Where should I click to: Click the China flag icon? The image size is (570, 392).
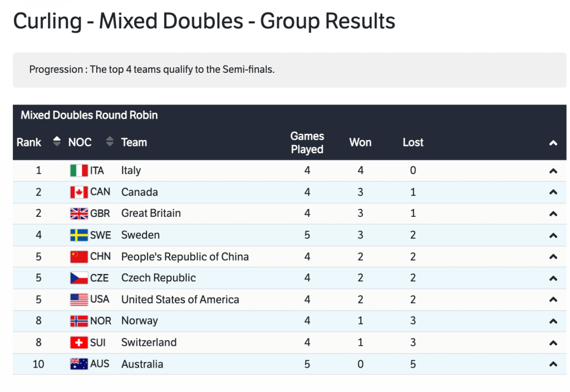click(78, 257)
